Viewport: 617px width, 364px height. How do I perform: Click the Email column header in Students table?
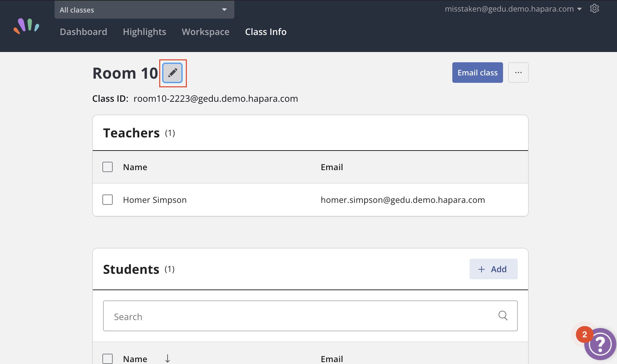coord(332,359)
